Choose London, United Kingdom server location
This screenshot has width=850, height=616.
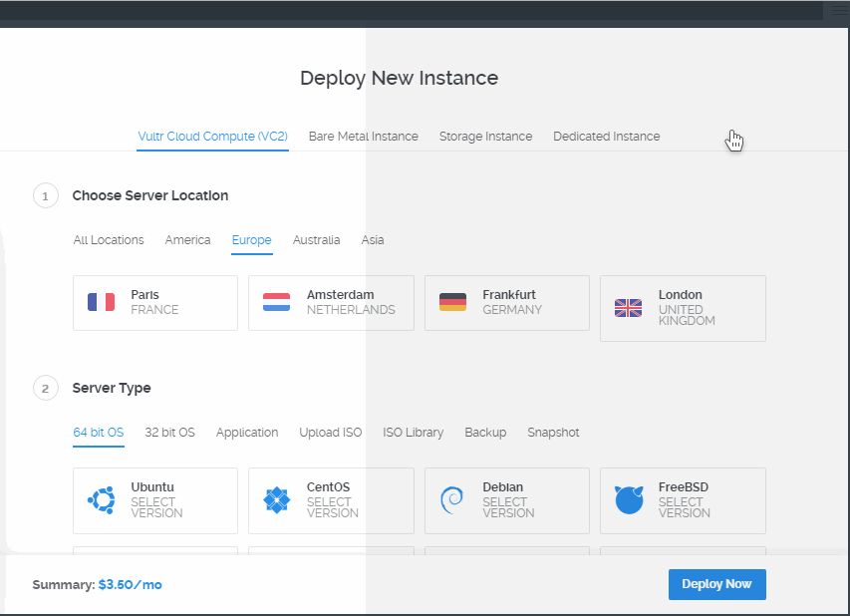point(683,308)
